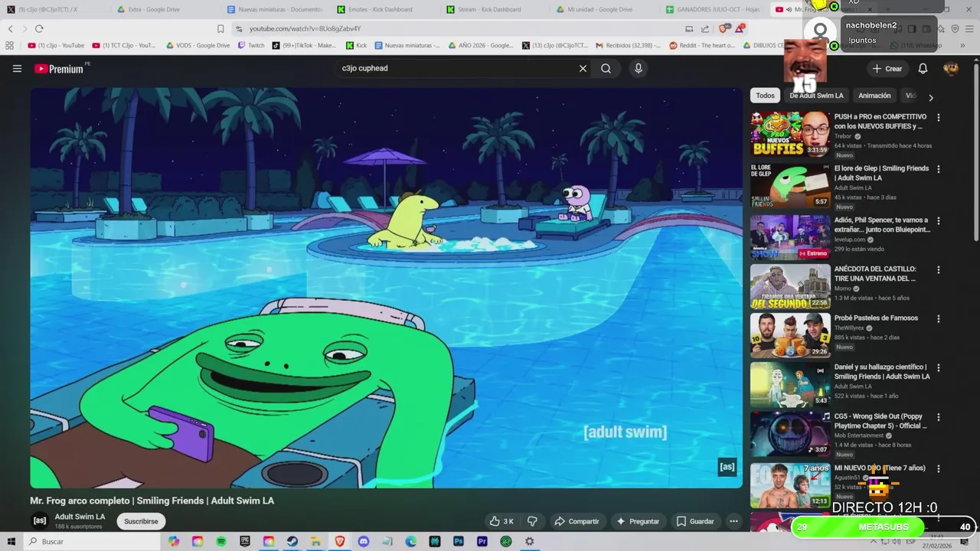Save the video with Guardar

click(x=695, y=521)
